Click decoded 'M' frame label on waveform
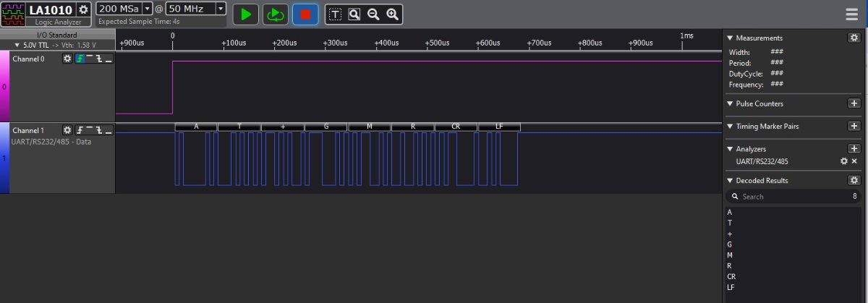The width and height of the screenshot is (868, 303). (370, 127)
